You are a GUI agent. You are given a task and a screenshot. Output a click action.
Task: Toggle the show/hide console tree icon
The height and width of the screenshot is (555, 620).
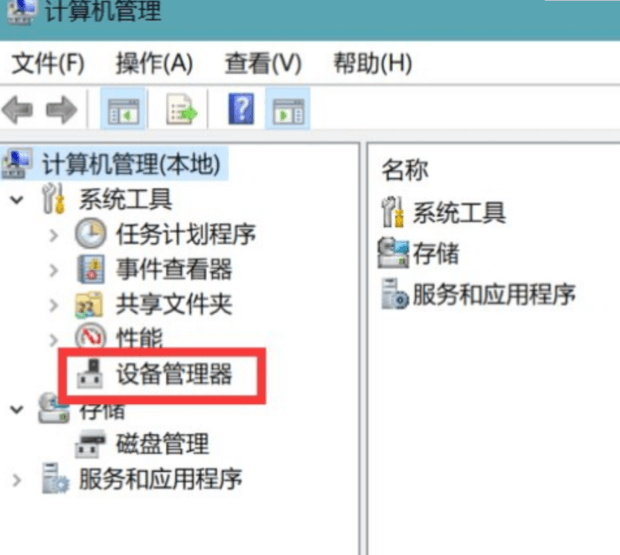(124, 109)
